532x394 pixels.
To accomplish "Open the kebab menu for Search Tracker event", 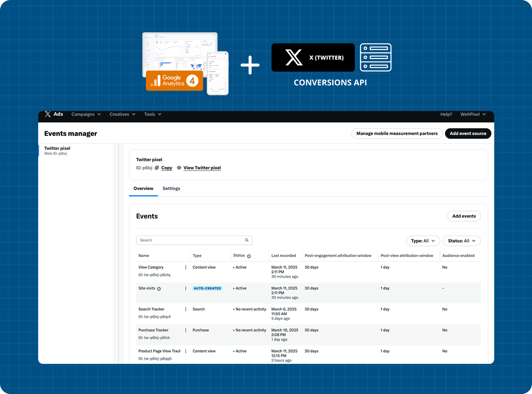I will point(185,309).
